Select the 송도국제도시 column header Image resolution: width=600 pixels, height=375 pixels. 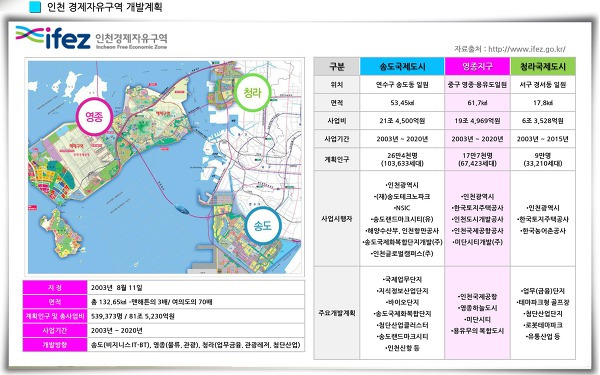coord(402,67)
